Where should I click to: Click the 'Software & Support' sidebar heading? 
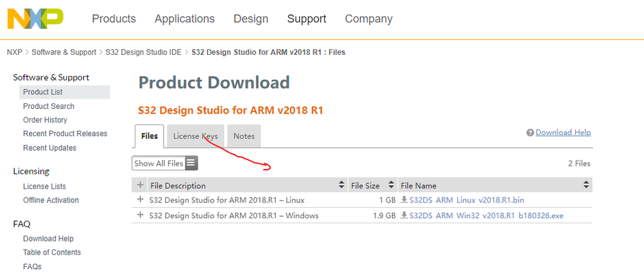click(x=51, y=77)
